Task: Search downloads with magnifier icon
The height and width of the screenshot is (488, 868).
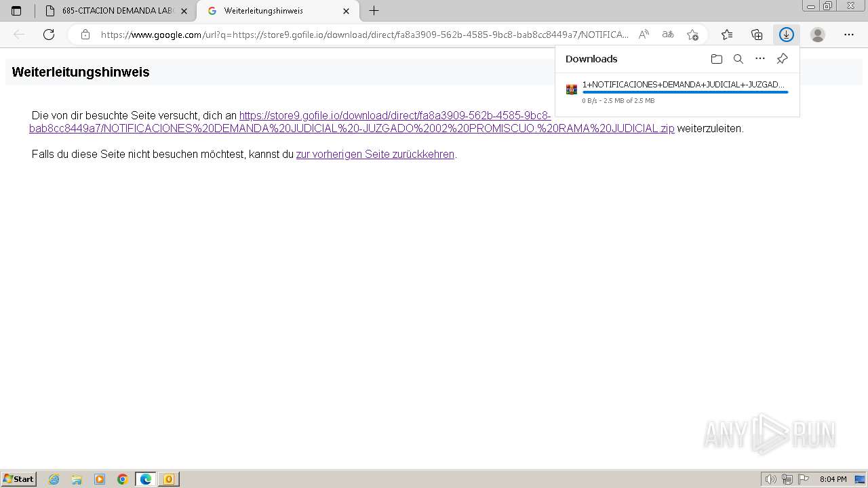Action: point(738,59)
